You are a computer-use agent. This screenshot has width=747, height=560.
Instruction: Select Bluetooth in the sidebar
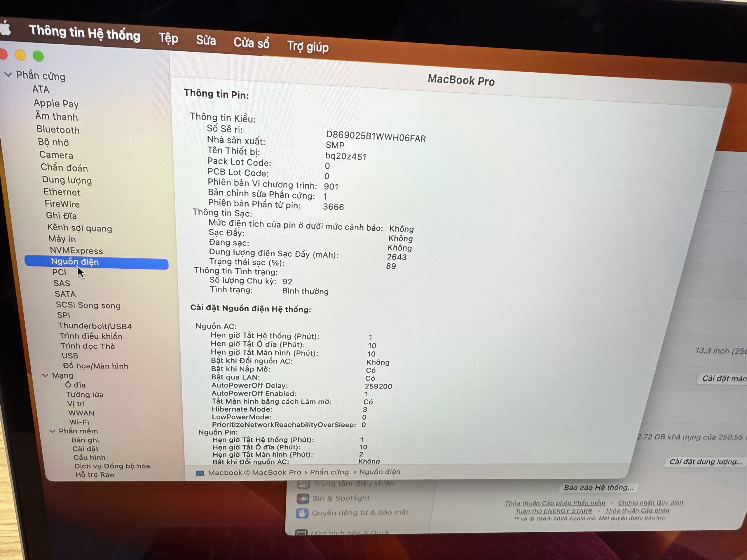(x=58, y=129)
